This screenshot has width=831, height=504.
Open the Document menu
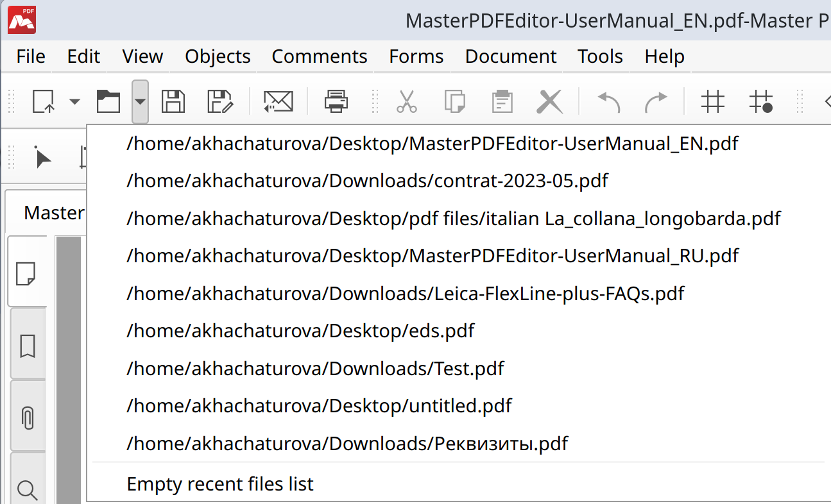pyautogui.click(x=511, y=56)
